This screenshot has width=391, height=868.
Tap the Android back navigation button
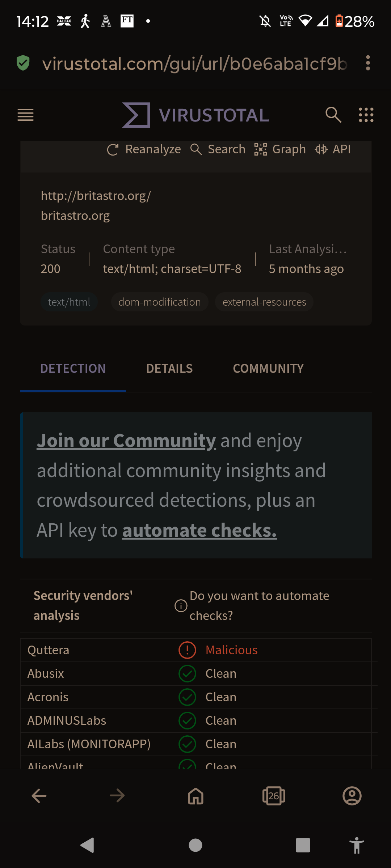87,845
